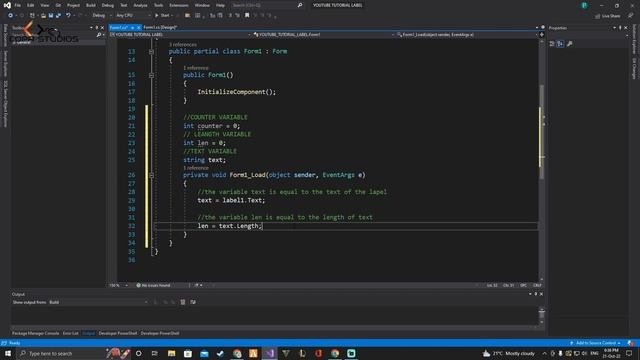Screen dimensions: 640x360
Task: Click the weather Mostly cloudy widget
Action: pyautogui.click(x=509, y=353)
